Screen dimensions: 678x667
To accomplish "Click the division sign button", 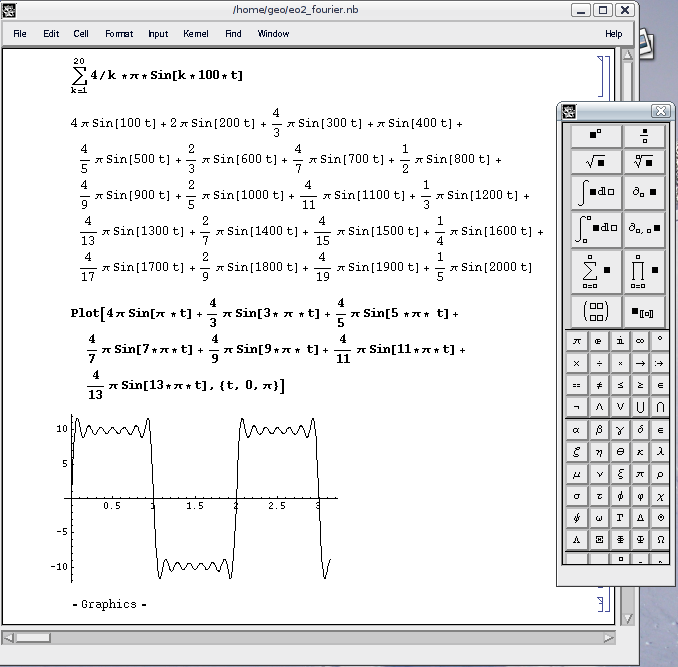I will click(x=598, y=364).
